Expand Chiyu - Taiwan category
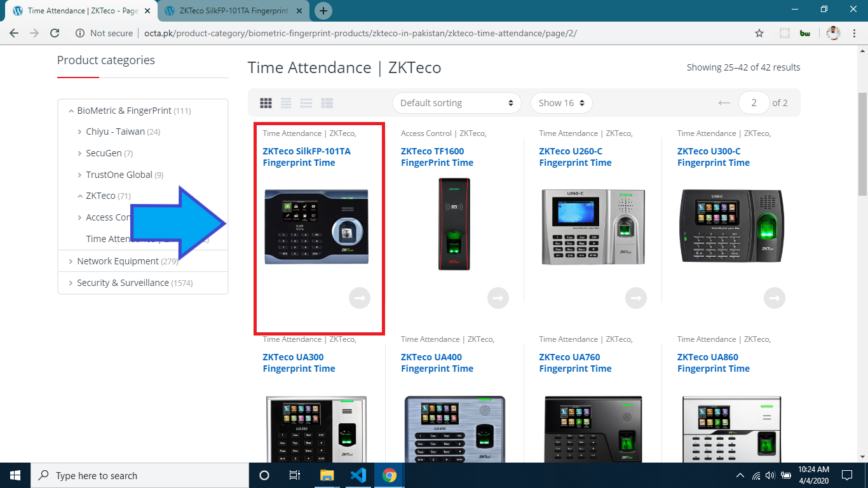 tap(79, 132)
